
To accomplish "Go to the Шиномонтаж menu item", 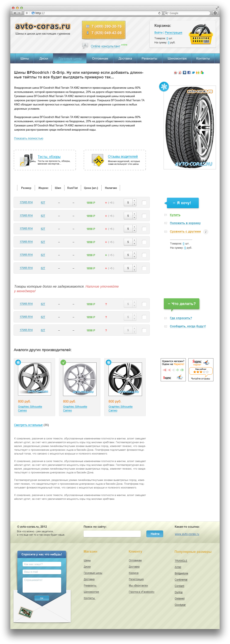I will pos(177,58).
